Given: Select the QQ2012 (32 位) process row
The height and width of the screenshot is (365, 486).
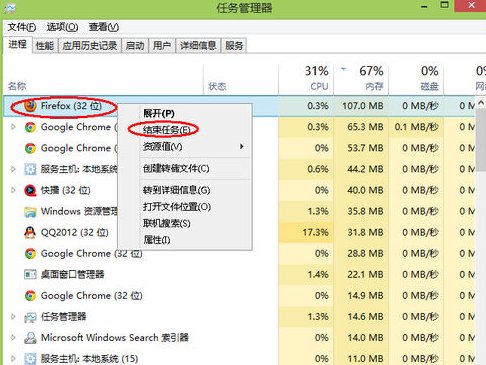Looking at the screenshot, I should 239,232.
